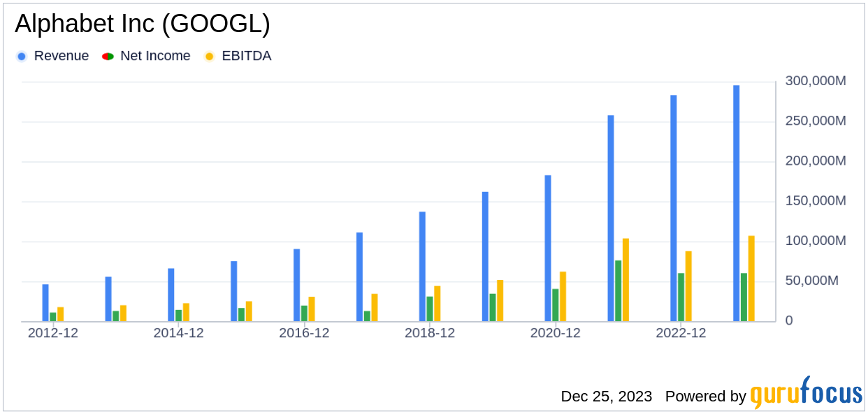Click the yellow EBITDA bar for 2022-12
868x414 pixels.
(x=688, y=287)
